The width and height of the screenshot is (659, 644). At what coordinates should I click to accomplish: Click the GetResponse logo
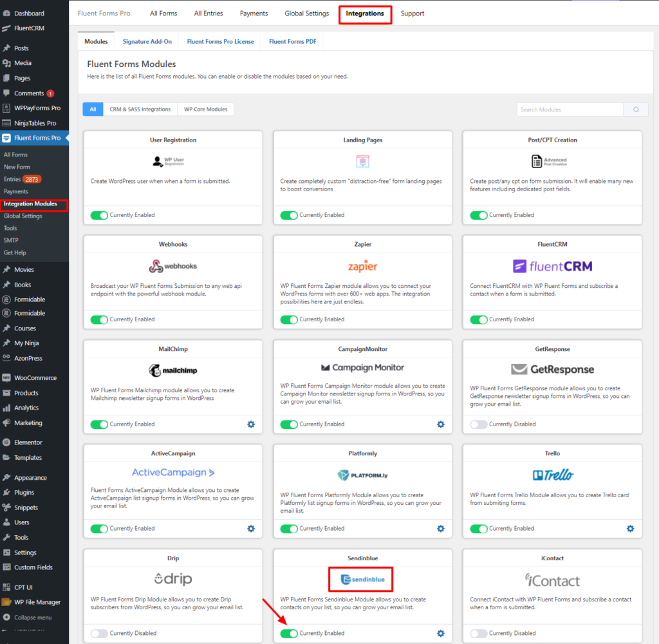click(x=552, y=369)
